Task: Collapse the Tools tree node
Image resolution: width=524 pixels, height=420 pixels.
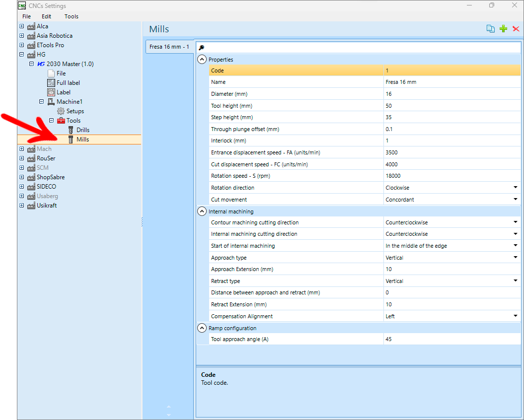Action: click(52, 120)
